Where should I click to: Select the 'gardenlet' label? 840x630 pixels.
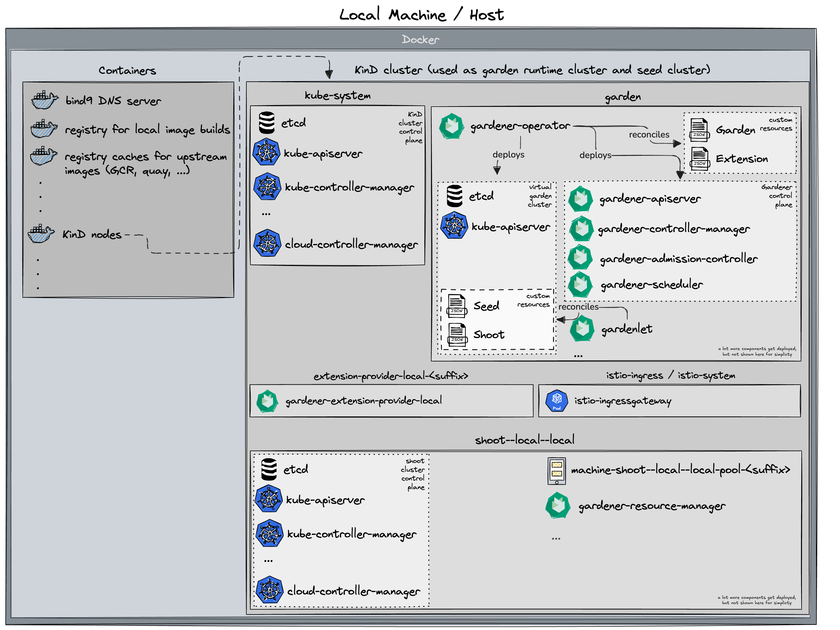pyautogui.click(x=627, y=329)
